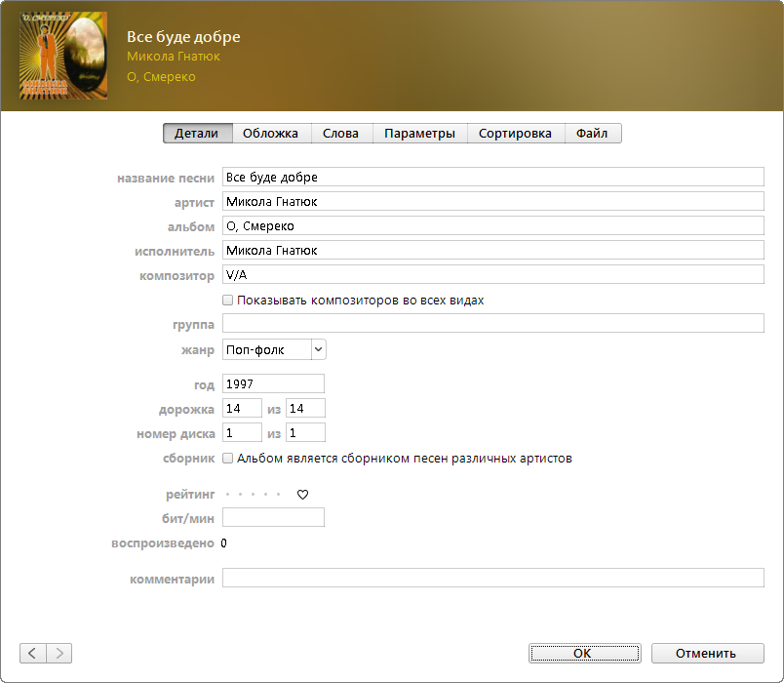Screen dimensions: 784x683
Task: Click the year field showing 1997
Action: 273,384
